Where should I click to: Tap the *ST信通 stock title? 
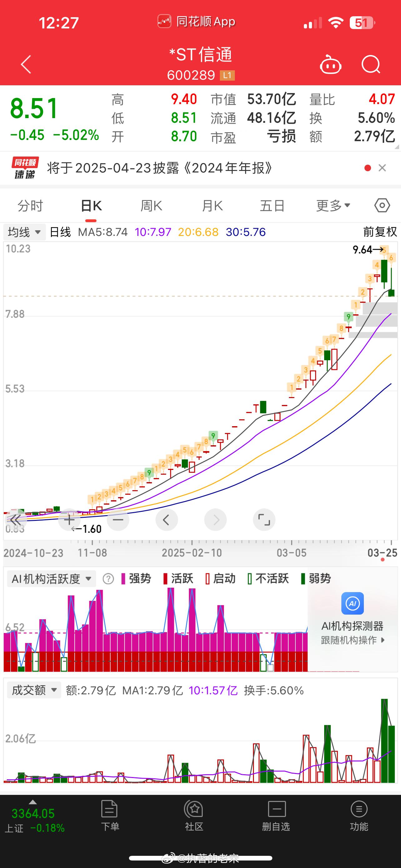click(200, 54)
